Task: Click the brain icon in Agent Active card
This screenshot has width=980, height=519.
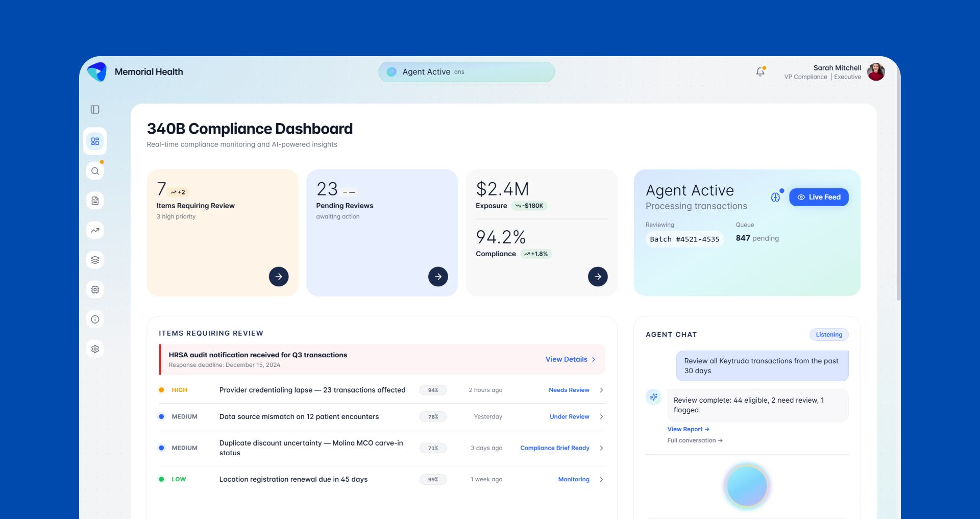Action: point(775,197)
